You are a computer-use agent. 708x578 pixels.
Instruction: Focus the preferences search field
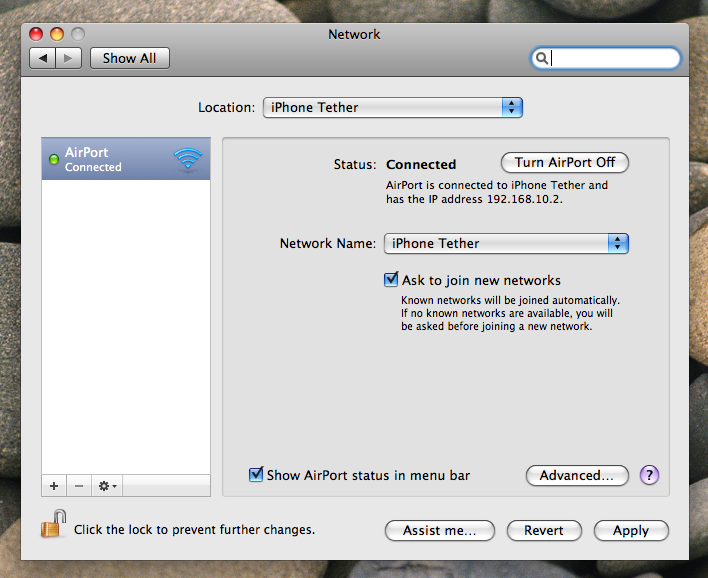(606, 58)
